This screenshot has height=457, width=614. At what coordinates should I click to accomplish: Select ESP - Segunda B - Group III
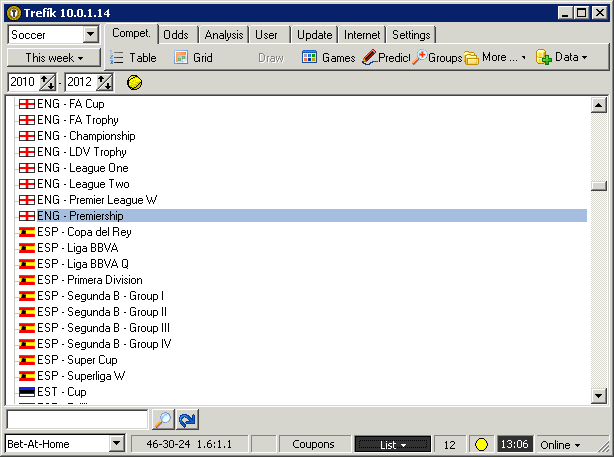[x=103, y=328]
